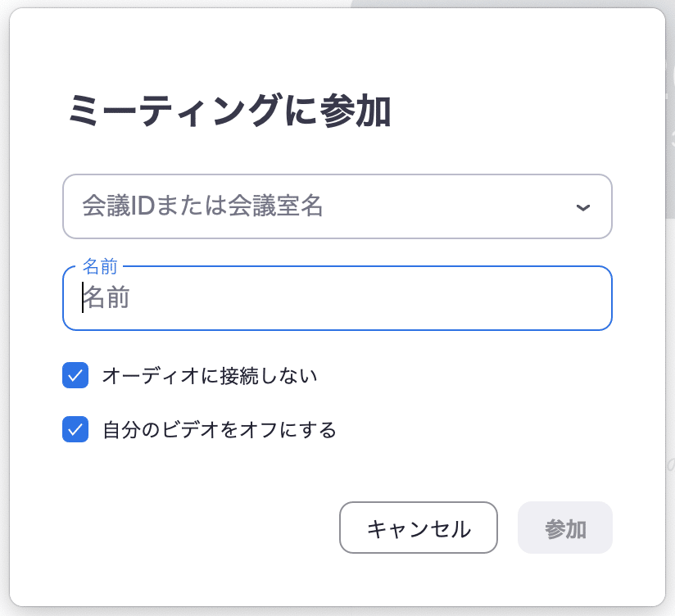Dismiss the dialog with Cancel
The image size is (675, 616).
pyautogui.click(x=418, y=528)
